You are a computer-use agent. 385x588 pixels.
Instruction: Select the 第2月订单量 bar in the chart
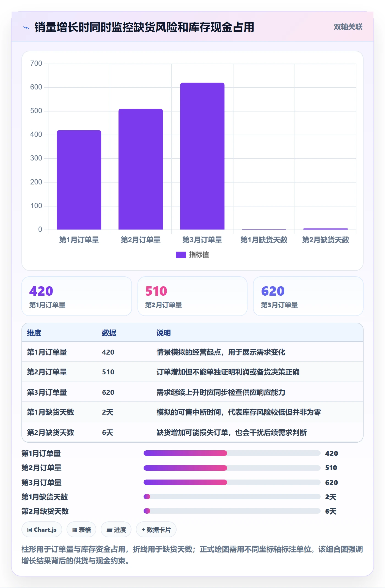(141, 169)
